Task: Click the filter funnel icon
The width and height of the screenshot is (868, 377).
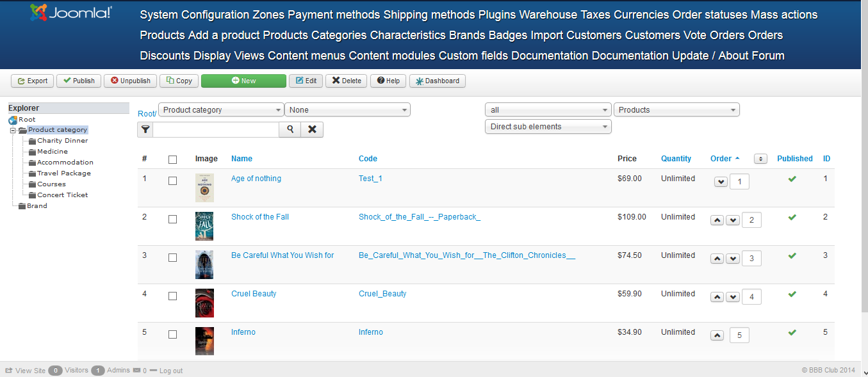Action: (145, 129)
